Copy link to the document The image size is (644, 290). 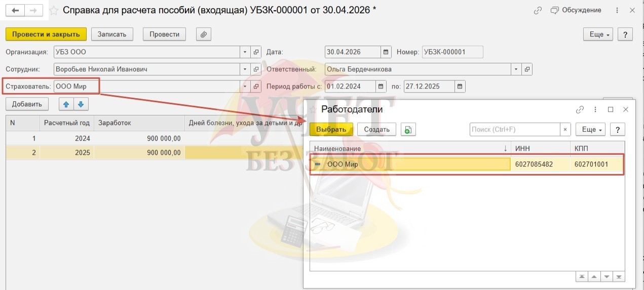tap(538, 11)
